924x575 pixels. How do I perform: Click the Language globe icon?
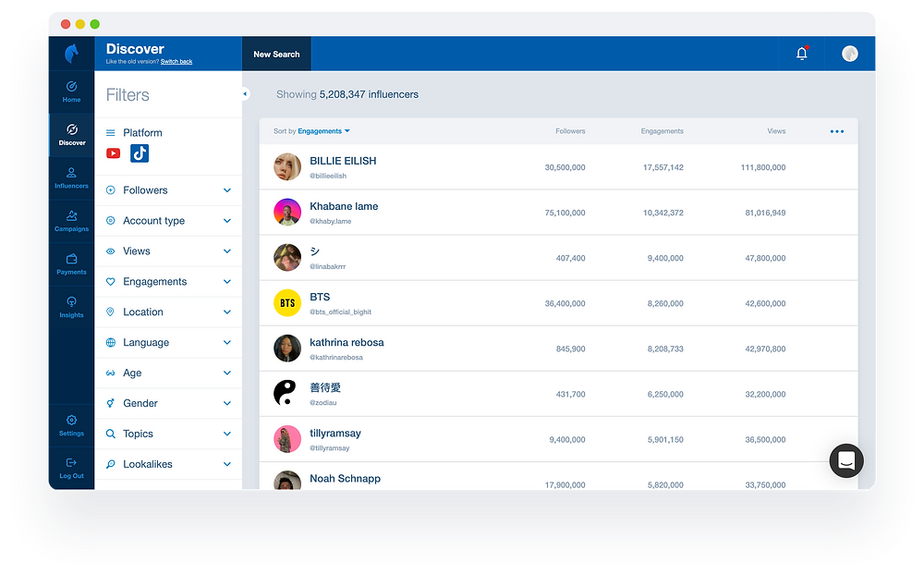[110, 343]
